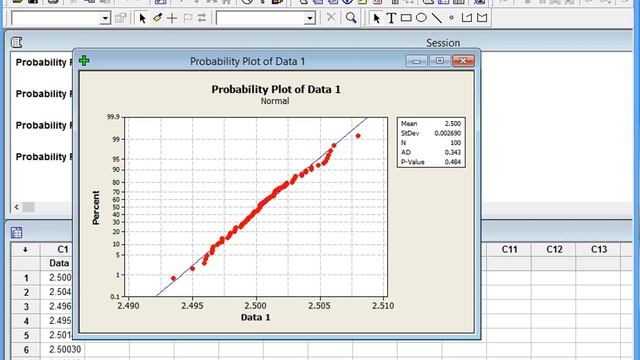The height and width of the screenshot is (360, 640).
Task: Click the cell containing 2.50030
Action: click(63, 349)
